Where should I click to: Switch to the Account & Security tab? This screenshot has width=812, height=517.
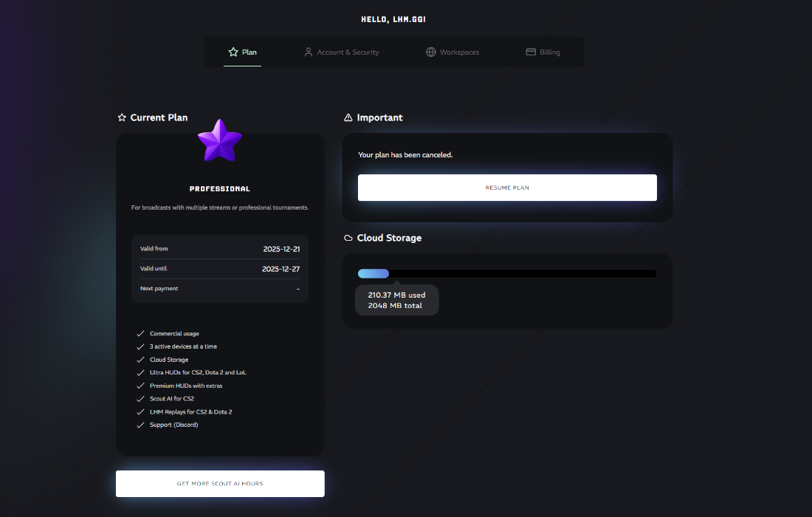tap(341, 52)
